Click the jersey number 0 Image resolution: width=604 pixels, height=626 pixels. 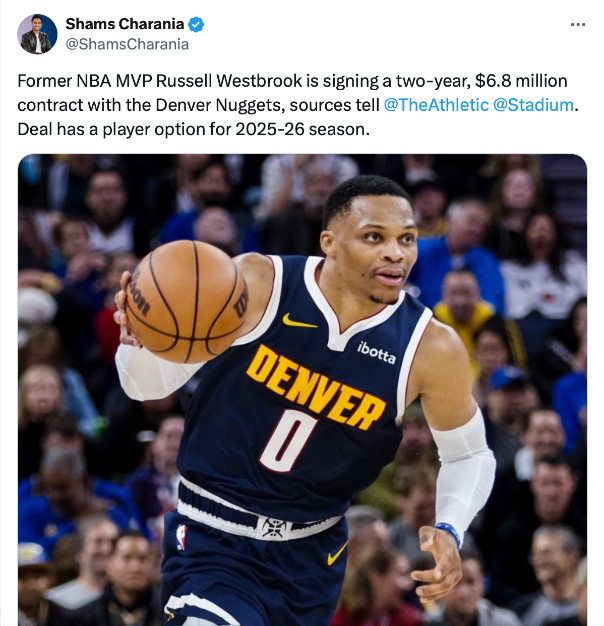[287, 440]
